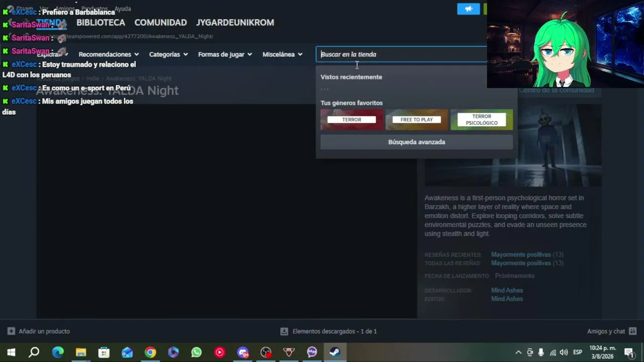The width and height of the screenshot is (644, 362).
Task: Open the taskbar clock and date
Action: (602, 352)
